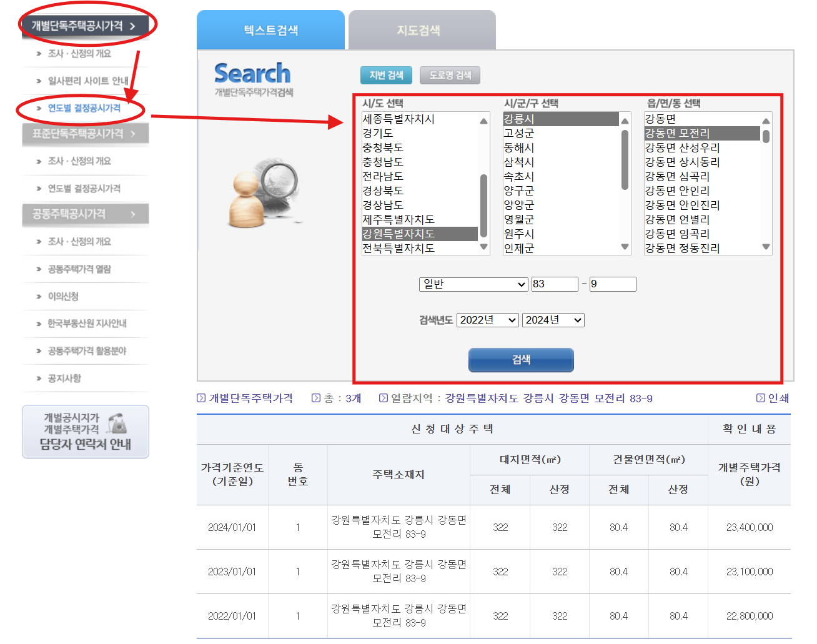Viewport: 817px width, 644px height.
Task: Click the main lot number field containing 83
Action: click(x=555, y=284)
